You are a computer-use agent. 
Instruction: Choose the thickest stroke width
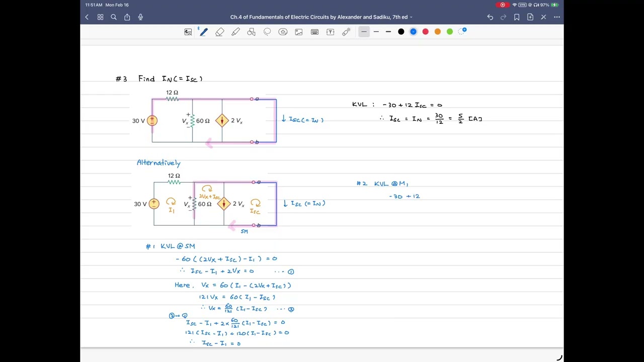(388, 32)
